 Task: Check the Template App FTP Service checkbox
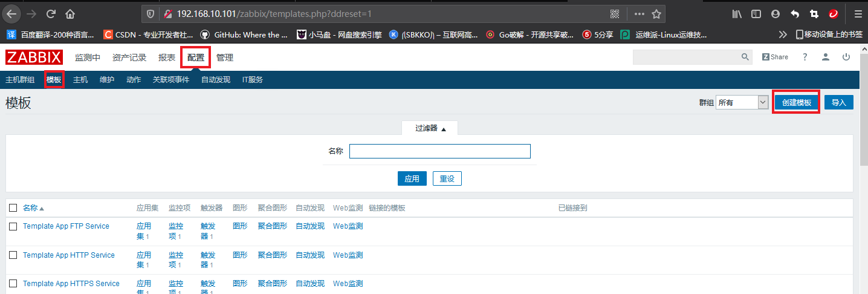click(13, 226)
